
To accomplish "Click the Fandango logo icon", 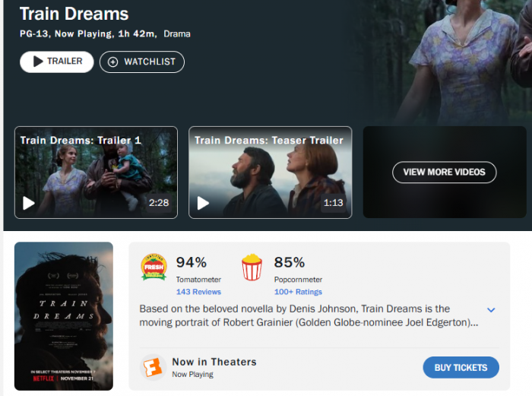I will pyautogui.click(x=153, y=367).
